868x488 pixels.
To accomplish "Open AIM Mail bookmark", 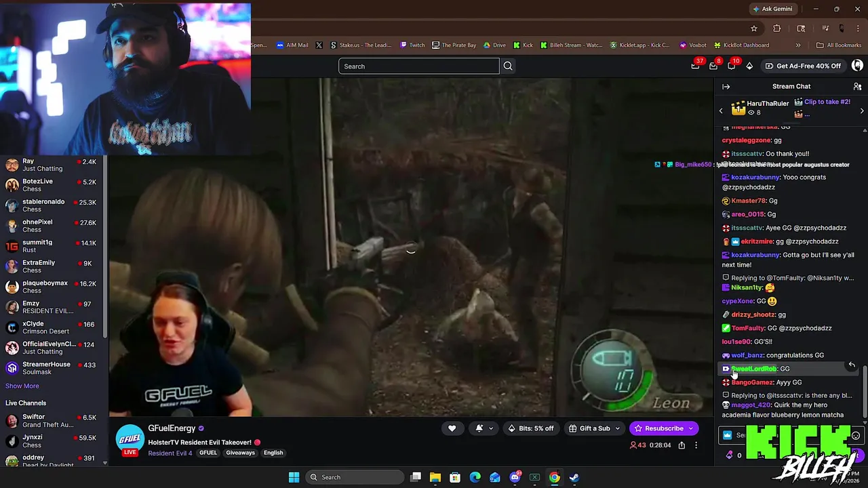I will 292,45.
